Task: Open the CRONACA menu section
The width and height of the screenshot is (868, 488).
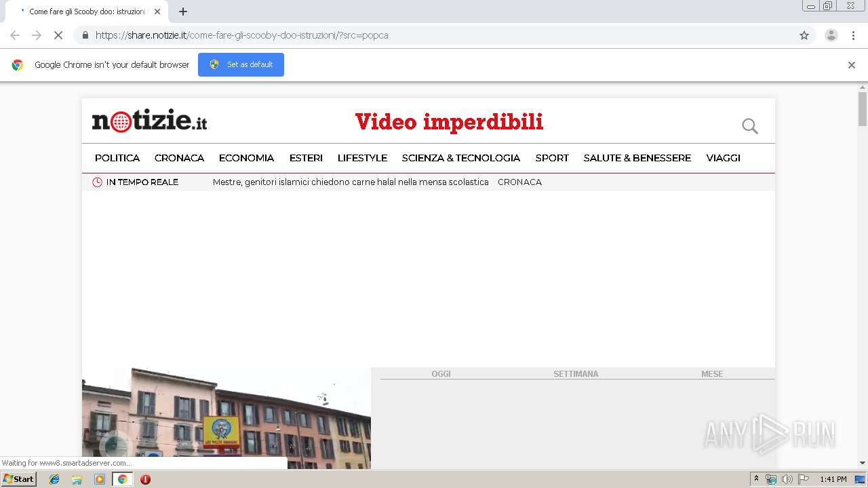Action: 179,158
